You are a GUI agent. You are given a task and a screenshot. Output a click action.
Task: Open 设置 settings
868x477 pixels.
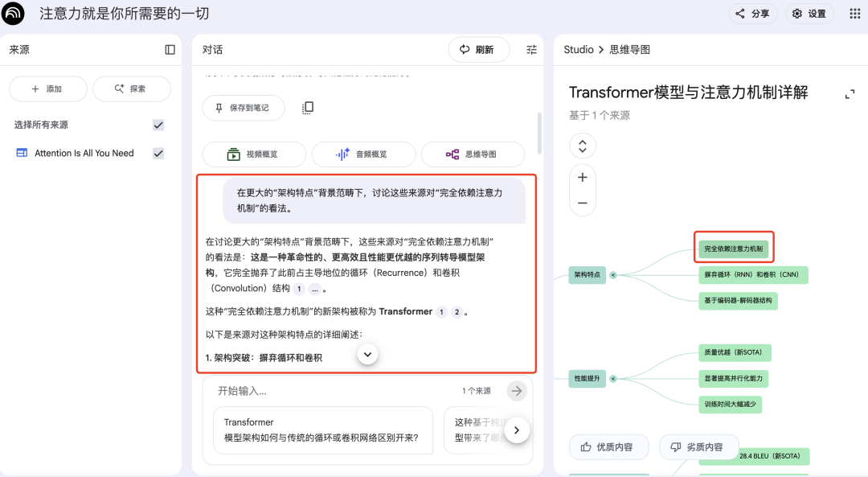pos(809,14)
